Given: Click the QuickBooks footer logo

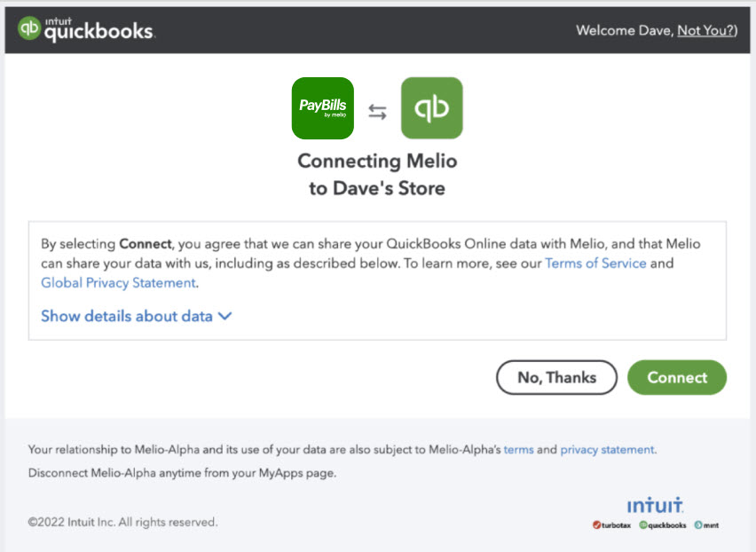Looking at the screenshot, I should coord(663,525).
